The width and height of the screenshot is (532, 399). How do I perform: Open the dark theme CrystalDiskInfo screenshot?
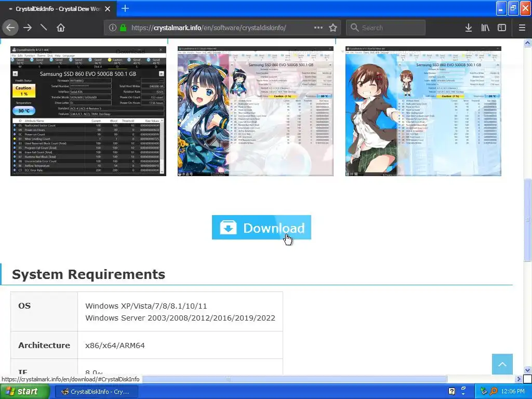88,111
